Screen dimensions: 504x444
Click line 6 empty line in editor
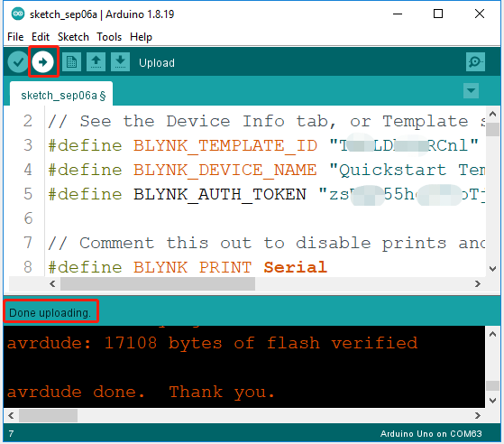265,218
